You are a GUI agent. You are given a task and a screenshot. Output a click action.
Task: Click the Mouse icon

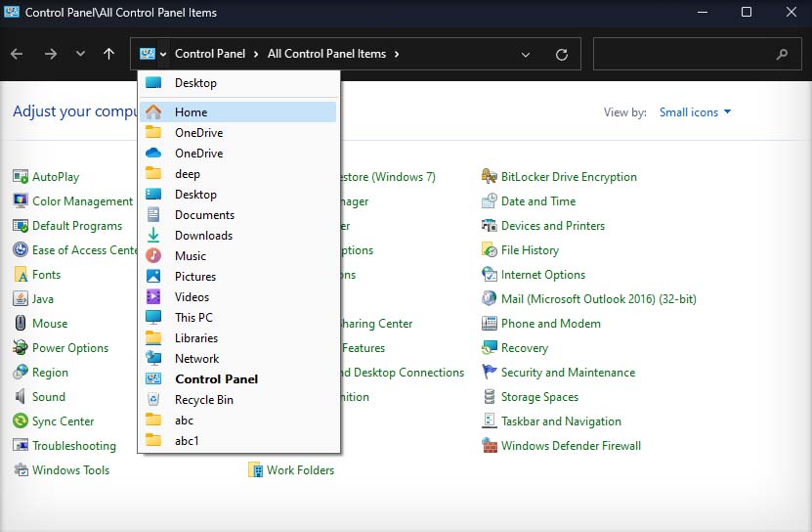21,323
